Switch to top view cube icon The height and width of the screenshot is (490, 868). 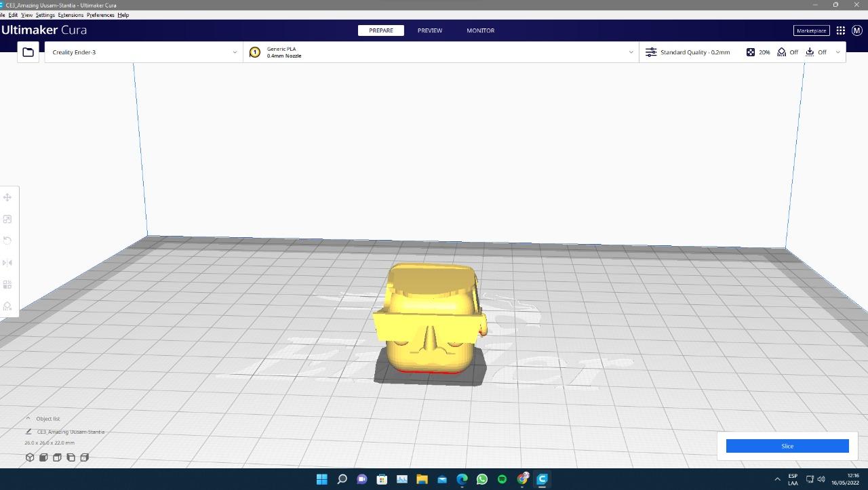point(57,457)
